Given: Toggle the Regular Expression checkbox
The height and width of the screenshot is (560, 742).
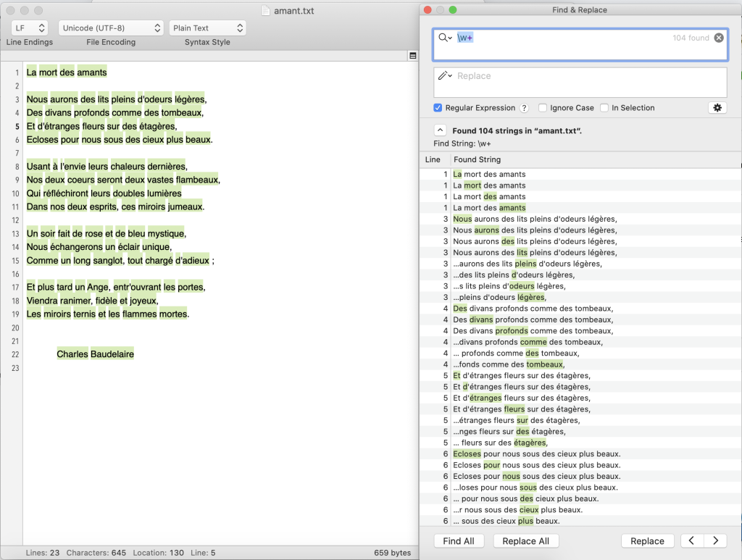Looking at the screenshot, I should click(x=438, y=108).
